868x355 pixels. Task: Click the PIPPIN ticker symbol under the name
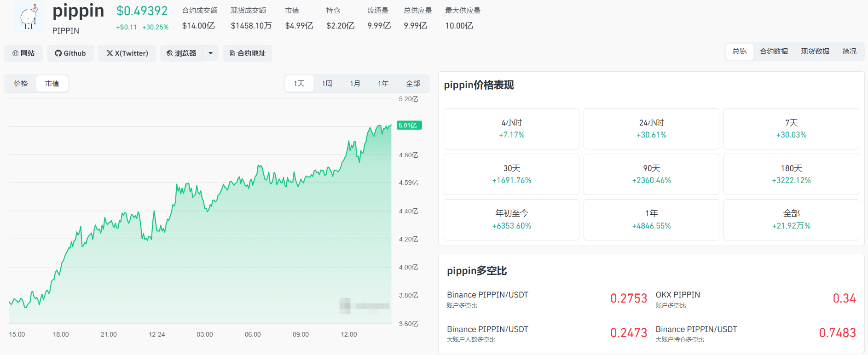[x=66, y=31]
